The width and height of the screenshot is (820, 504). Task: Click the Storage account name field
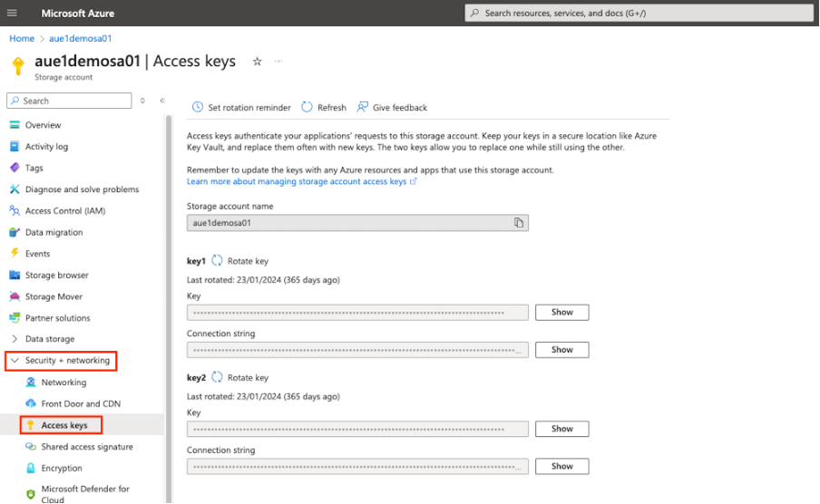(357, 223)
